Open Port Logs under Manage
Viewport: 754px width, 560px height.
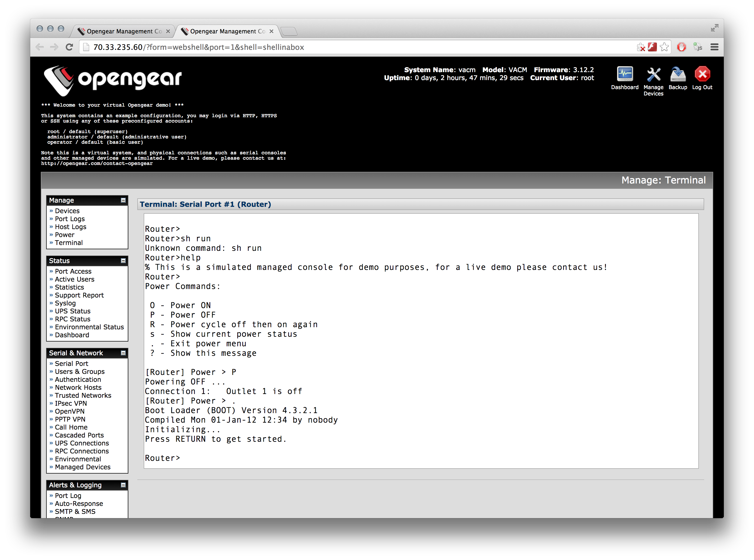(x=70, y=219)
